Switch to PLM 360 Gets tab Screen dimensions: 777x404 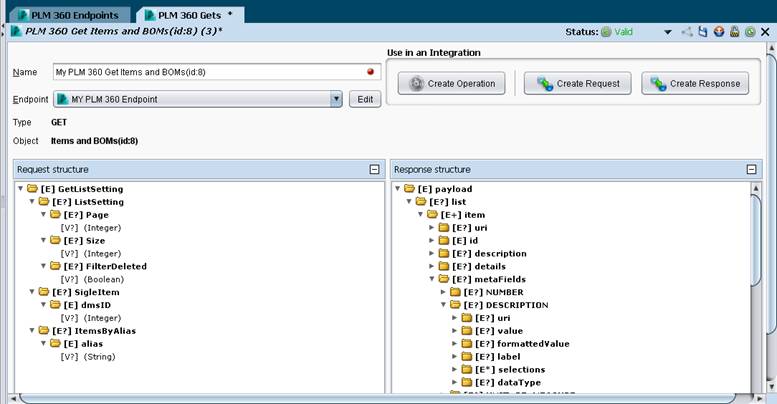[x=189, y=15]
